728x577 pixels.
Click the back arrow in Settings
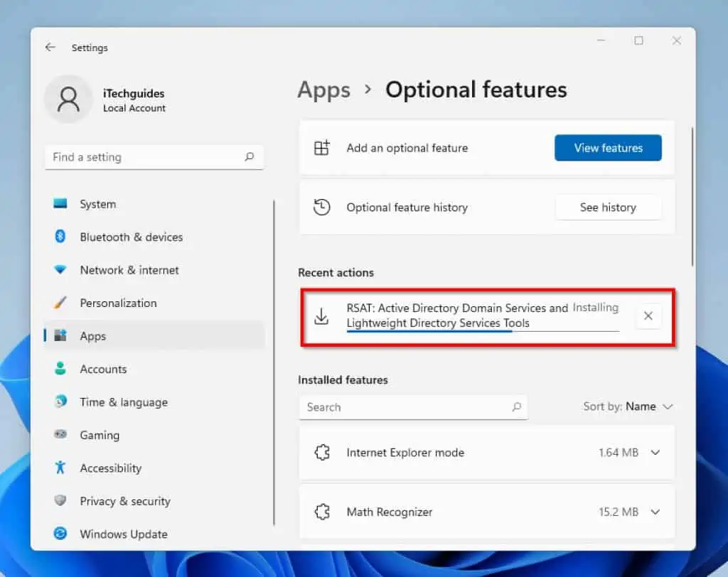50,47
